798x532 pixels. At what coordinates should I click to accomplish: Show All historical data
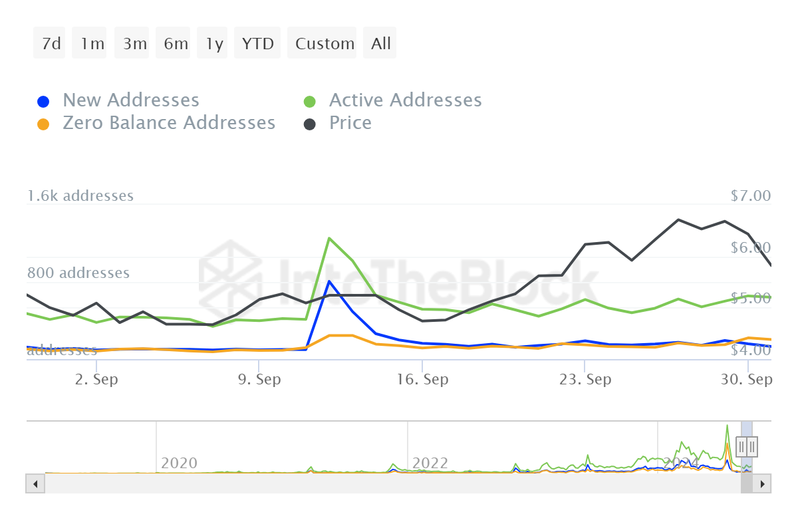(381, 43)
